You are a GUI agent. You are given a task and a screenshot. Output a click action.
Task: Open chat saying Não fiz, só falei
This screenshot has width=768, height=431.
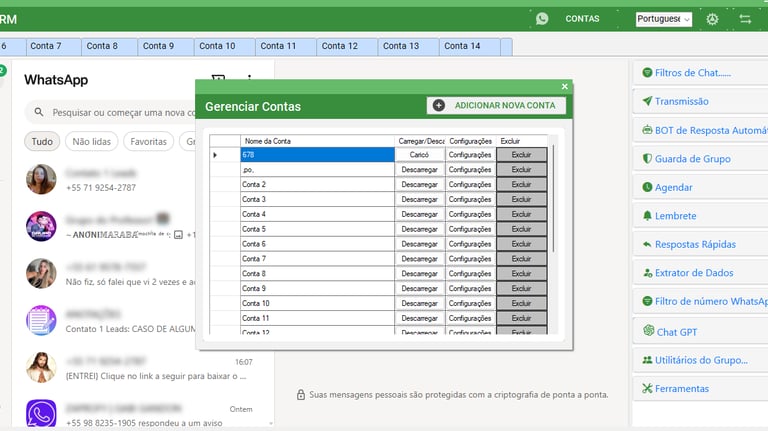[x=110, y=273]
